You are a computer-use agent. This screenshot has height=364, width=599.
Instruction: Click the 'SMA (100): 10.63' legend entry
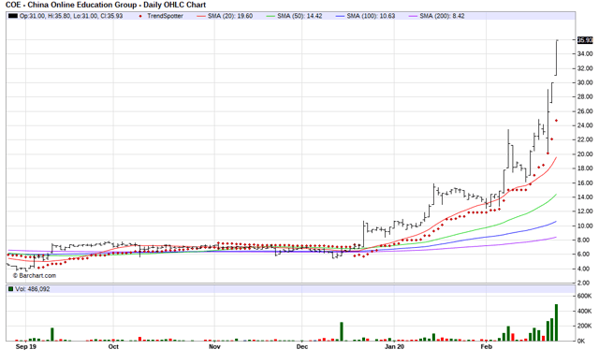tap(371, 16)
